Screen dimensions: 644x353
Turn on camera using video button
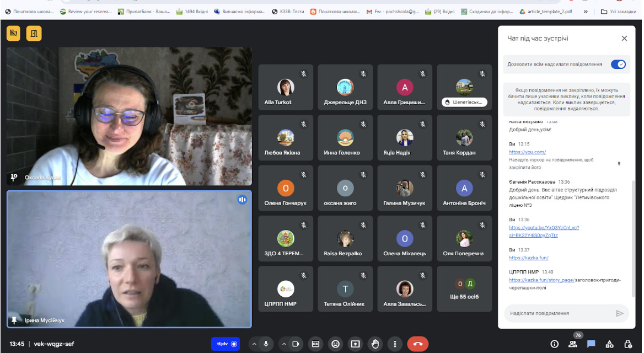(296, 344)
